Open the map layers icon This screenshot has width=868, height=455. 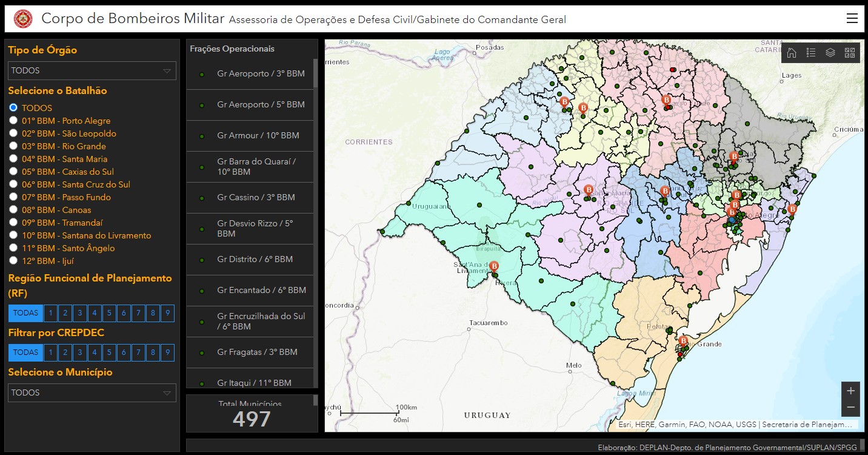click(x=830, y=53)
